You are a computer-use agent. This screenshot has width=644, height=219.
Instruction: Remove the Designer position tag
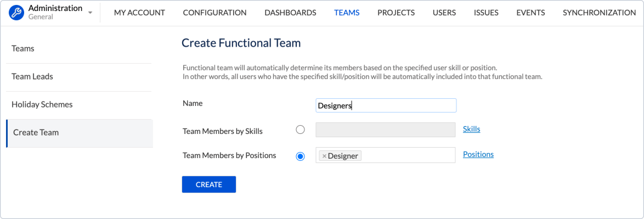click(x=324, y=156)
